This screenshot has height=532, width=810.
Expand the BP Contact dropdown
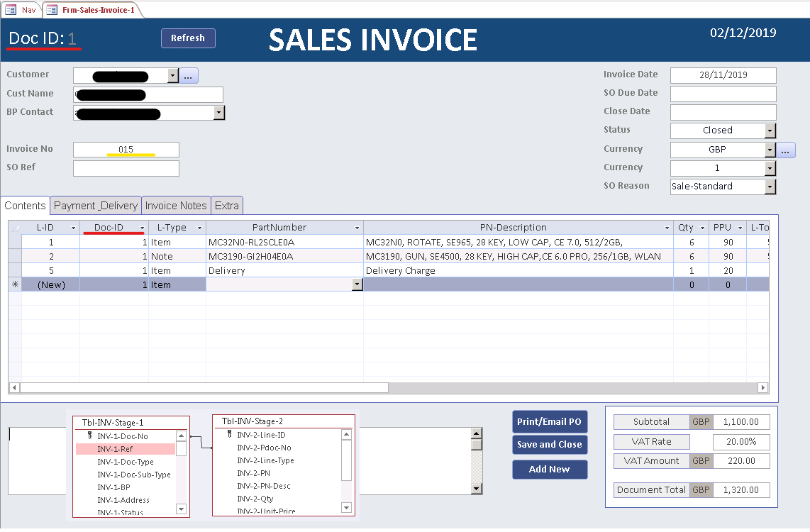219,113
